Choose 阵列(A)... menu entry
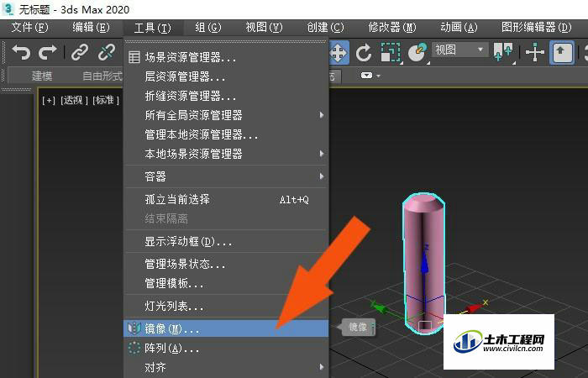Viewport: 588px width, 378px height. [x=226, y=348]
